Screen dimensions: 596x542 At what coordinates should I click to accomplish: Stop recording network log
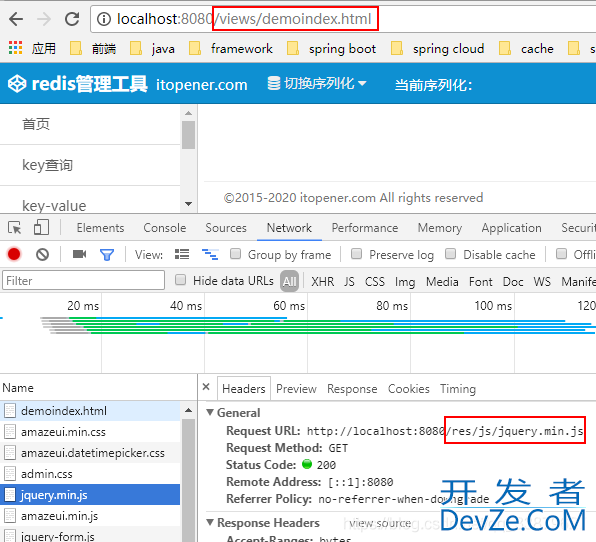coord(14,254)
